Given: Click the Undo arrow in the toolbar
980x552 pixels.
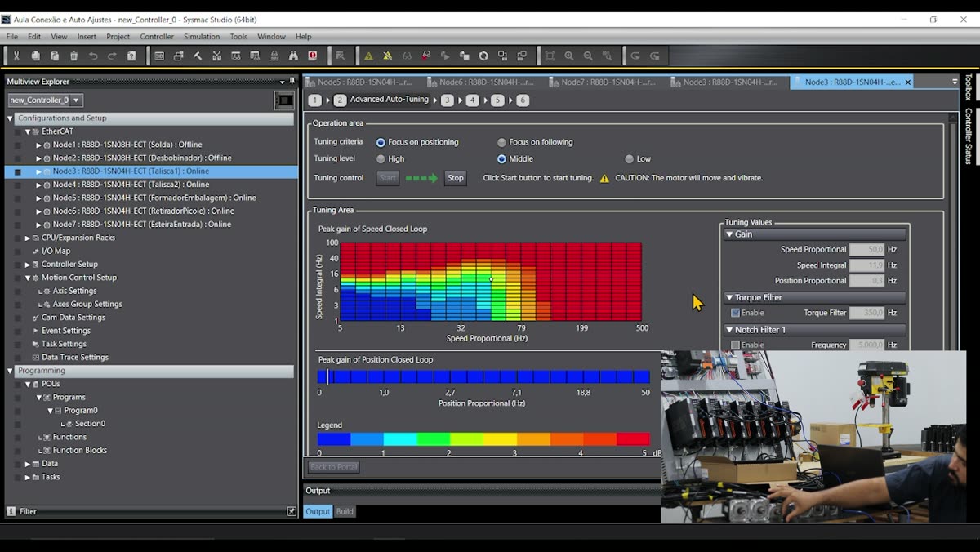Looking at the screenshot, I should coord(93,56).
